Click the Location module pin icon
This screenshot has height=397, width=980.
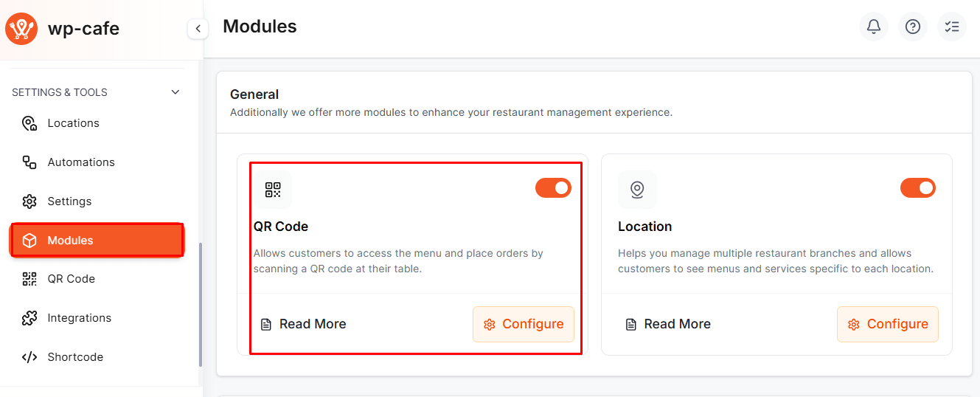click(x=637, y=190)
